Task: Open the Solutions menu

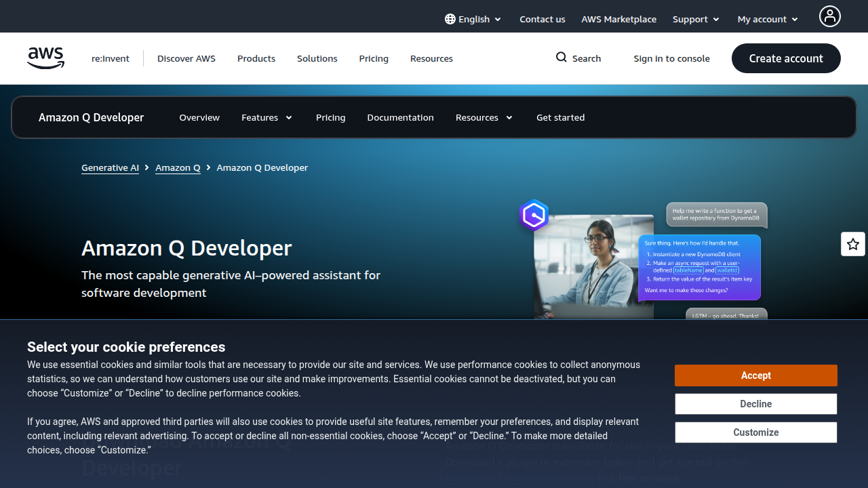Action: coord(317,58)
